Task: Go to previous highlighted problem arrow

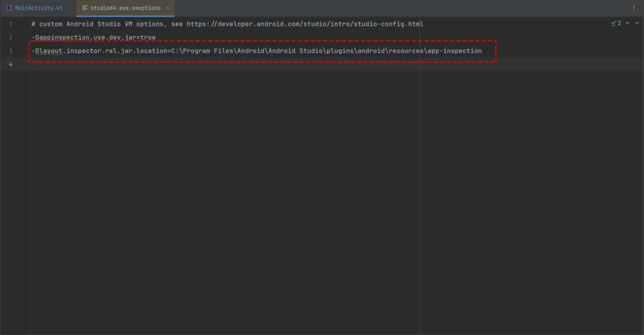Action: coord(627,23)
